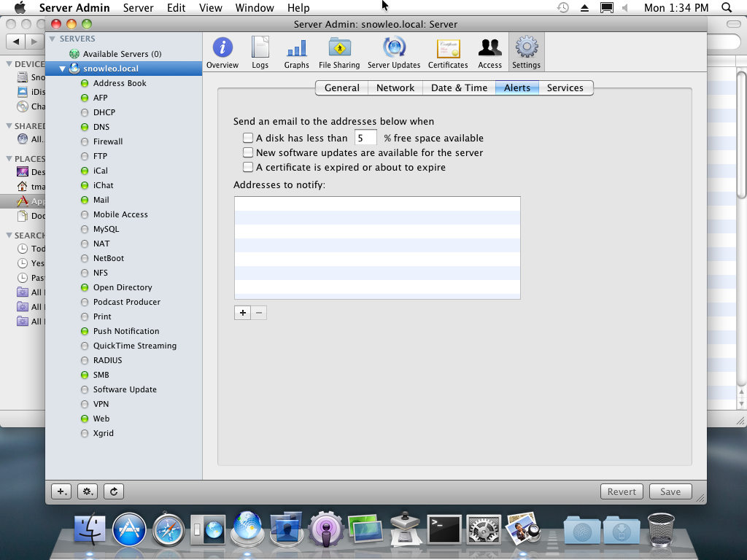Screen dimensions: 747x560
Task: Open Finder in the Dock
Action: point(90,529)
